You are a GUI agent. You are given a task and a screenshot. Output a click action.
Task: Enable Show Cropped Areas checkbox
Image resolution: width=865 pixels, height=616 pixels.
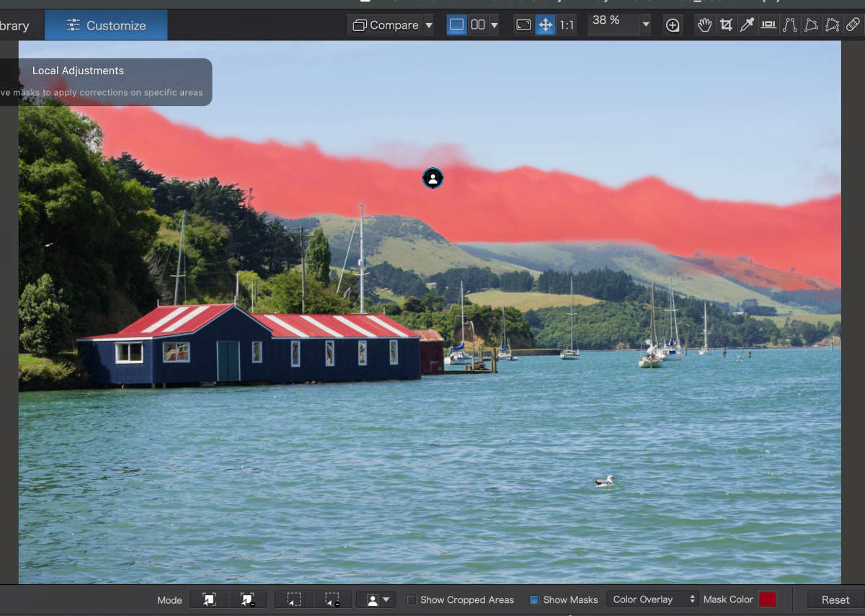click(x=412, y=599)
